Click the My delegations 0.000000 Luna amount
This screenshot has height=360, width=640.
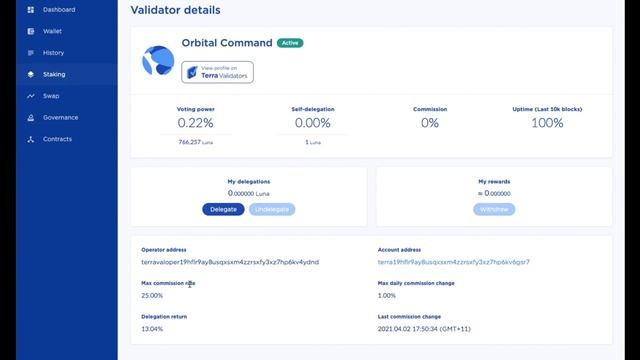[x=249, y=193]
